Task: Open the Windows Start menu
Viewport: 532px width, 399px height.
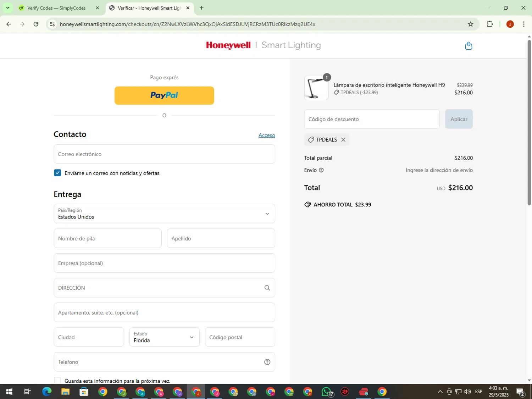Action: 9,392
